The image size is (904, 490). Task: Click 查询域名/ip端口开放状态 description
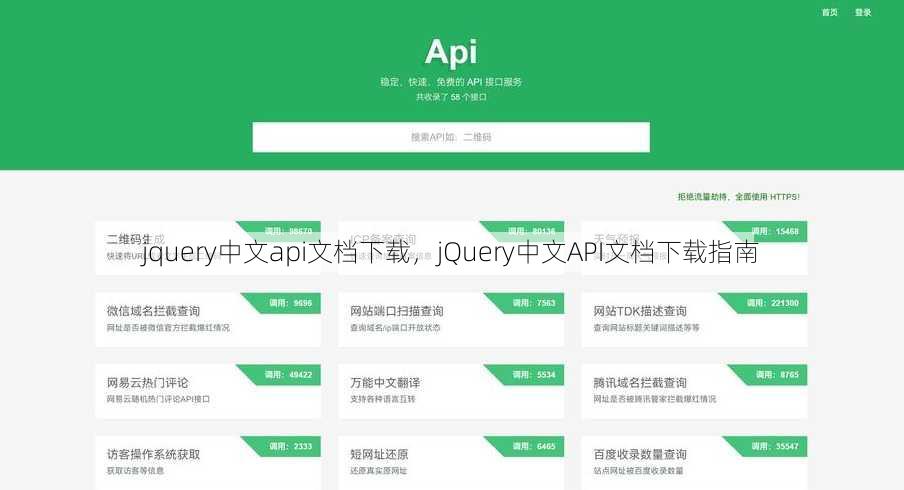pos(395,327)
